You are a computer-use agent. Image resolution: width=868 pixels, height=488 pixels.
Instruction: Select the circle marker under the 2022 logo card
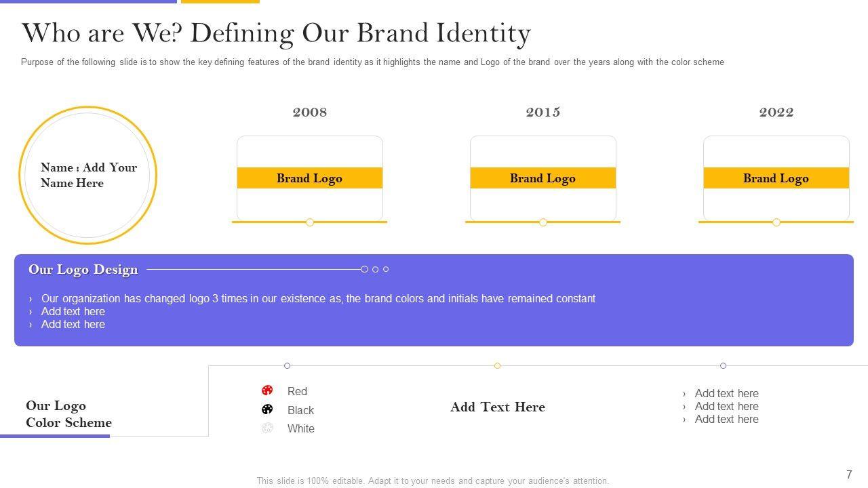tap(776, 222)
